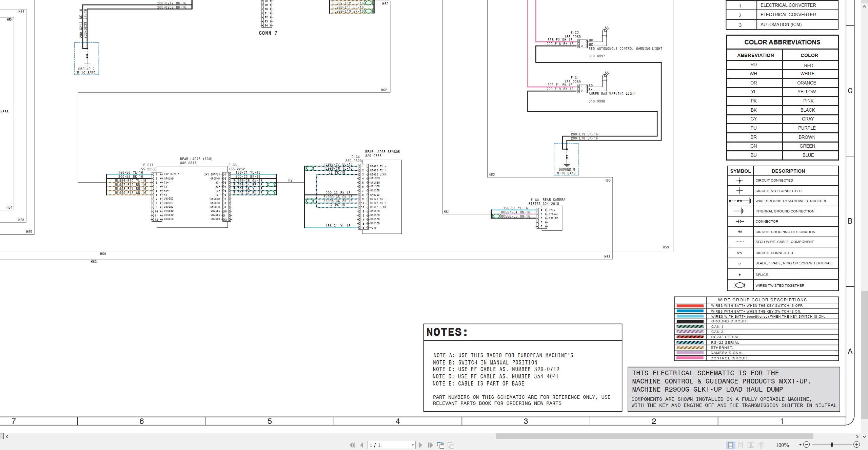Click the next view icon

[x=451, y=445]
